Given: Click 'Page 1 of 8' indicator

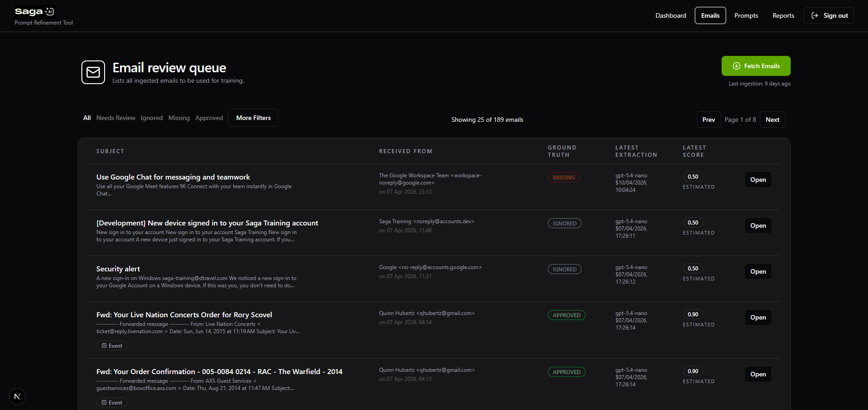Looking at the screenshot, I should point(740,120).
